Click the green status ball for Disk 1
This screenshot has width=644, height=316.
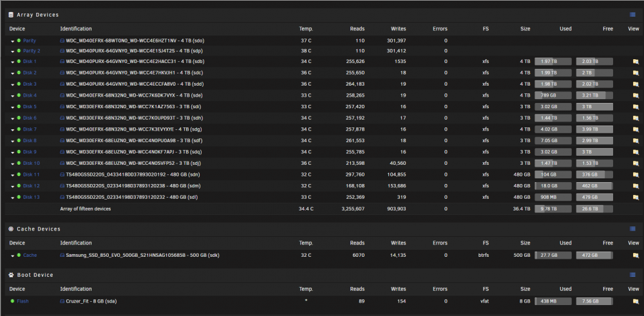pyautogui.click(x=19, y=61)
